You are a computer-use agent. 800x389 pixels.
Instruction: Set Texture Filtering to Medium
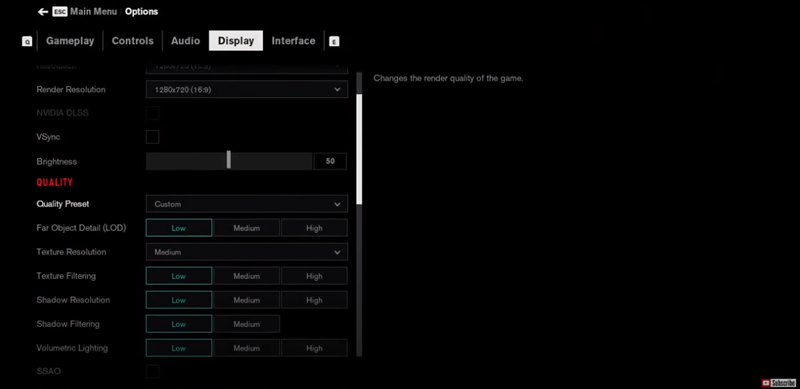246,276
